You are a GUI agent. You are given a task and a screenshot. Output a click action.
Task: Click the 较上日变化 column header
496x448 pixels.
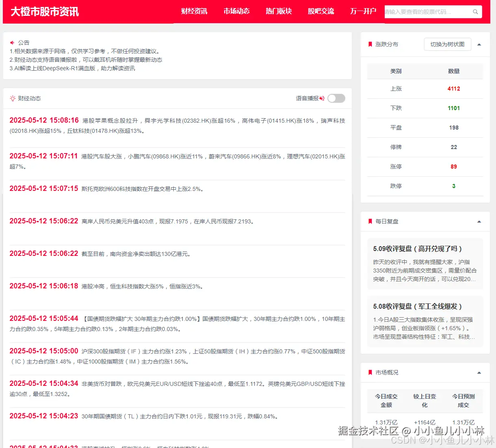tap(425, 400)
